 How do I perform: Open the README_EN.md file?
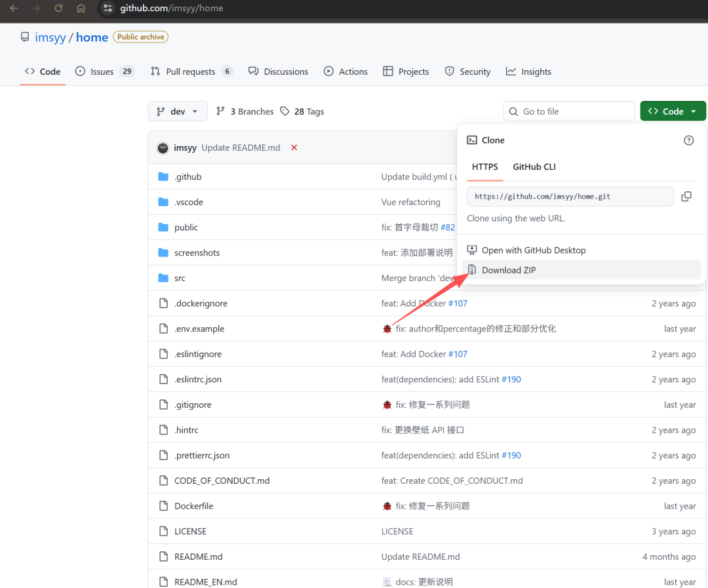click(205, 581)
